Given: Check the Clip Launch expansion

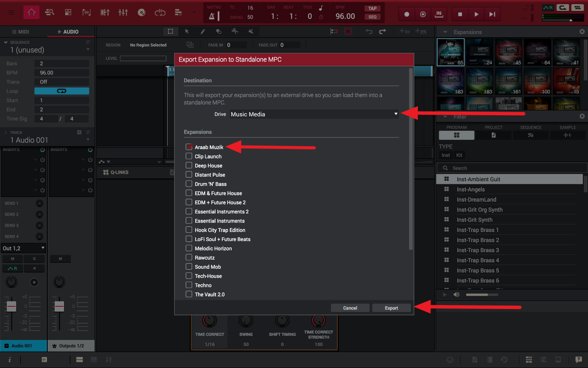Looking at the screenshot, I should [x=189, y=156].
